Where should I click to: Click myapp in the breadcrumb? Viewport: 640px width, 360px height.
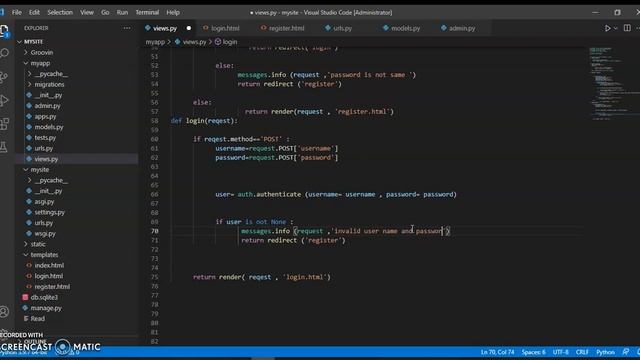pos(155,42)
